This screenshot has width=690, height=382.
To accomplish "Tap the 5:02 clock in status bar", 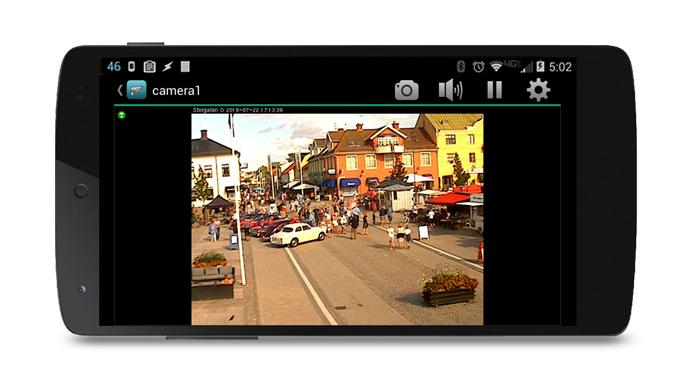I will click(560, 67).
